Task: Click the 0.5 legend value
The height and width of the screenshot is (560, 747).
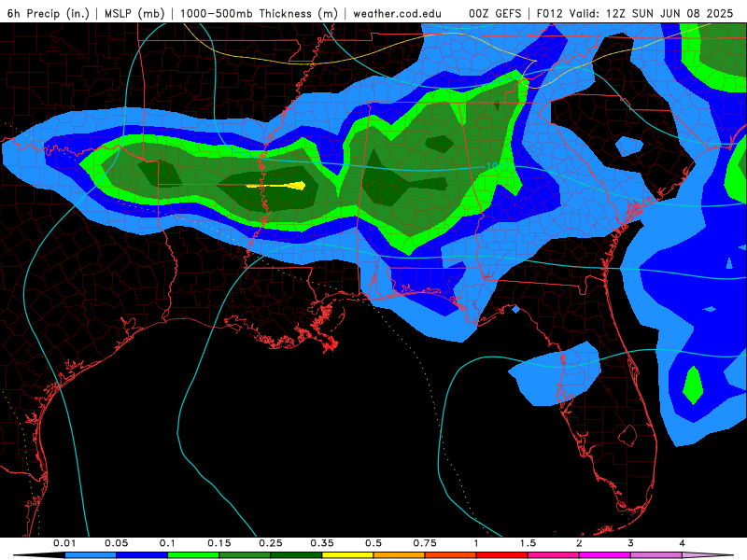Action: pyautogui.click(x=373, y=543)
